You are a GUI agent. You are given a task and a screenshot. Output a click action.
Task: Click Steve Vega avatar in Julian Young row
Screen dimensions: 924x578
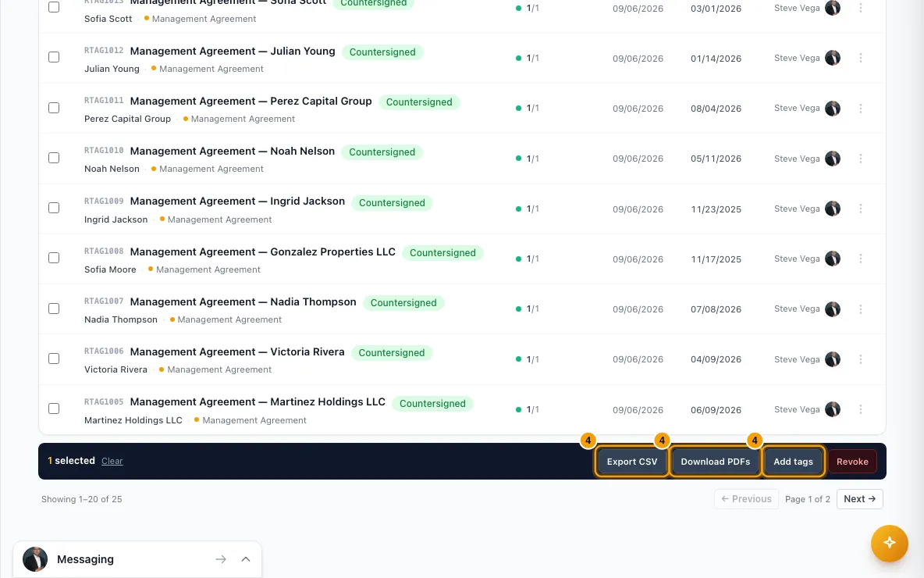(x=833, y=58)
